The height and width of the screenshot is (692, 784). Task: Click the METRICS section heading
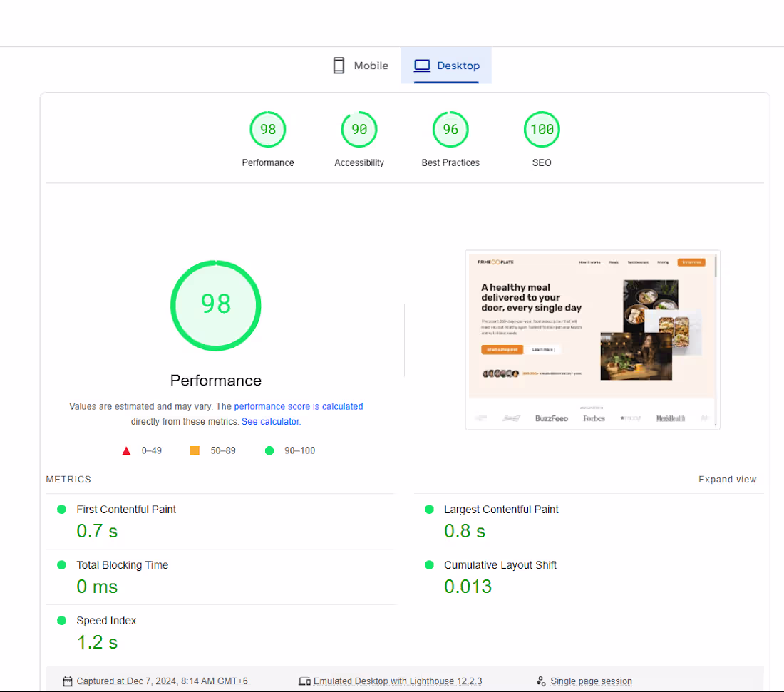point(68,480)
